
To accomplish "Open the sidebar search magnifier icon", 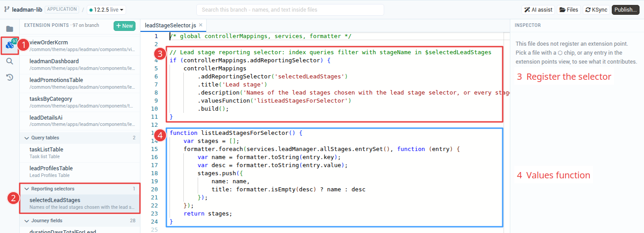I will 9,61.
